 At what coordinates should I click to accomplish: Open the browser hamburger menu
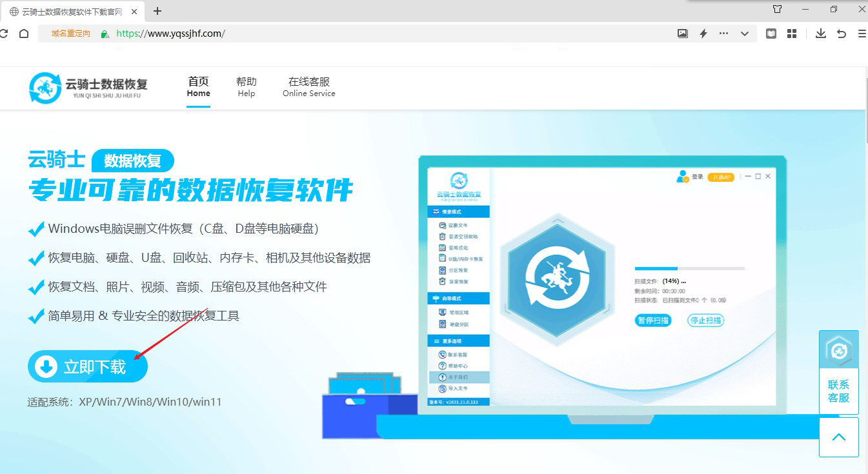click(x=862, y=34)
